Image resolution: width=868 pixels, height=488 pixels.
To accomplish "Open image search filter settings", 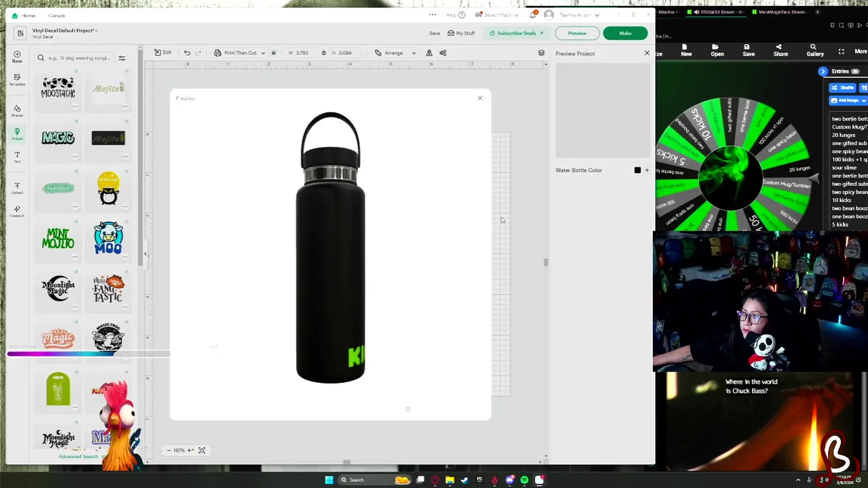I will (122, 58).
